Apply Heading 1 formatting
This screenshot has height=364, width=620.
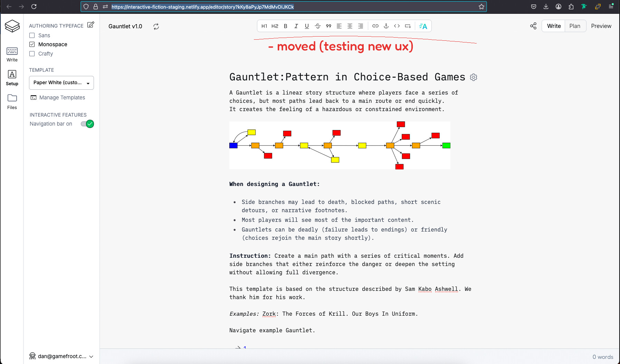coord(264,26)
